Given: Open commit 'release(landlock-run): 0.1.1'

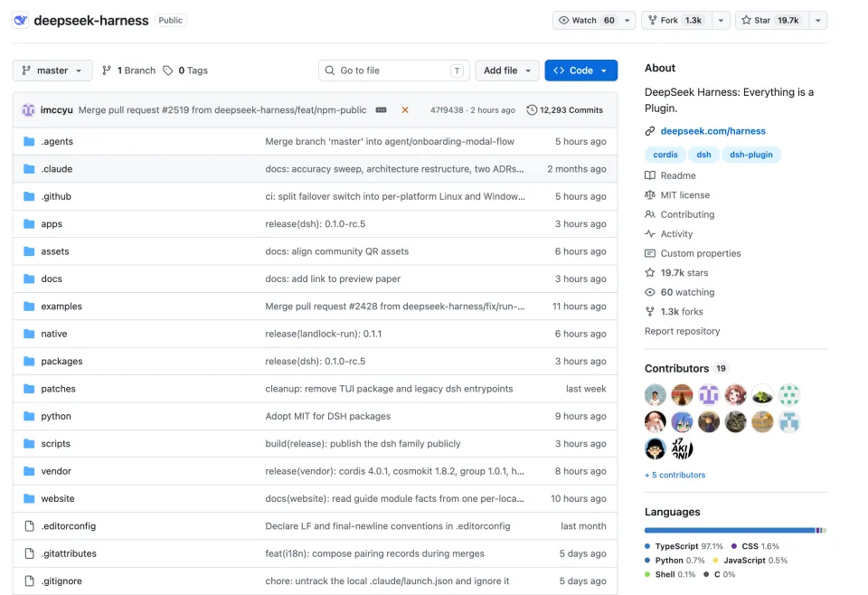Looking at the screenshot, I should pos(324,334).
